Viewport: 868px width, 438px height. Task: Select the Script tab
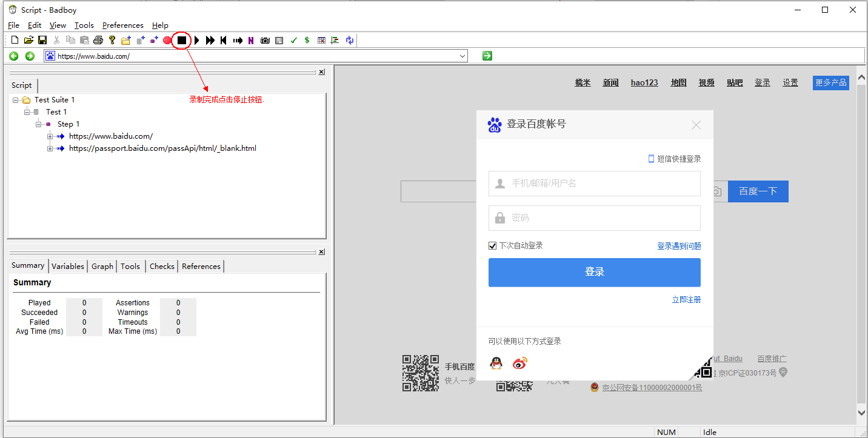coord(22,85)
